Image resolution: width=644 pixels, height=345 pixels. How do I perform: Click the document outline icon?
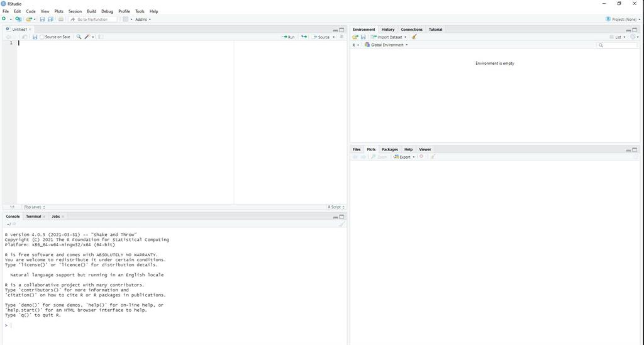click(x=341, y=37)
